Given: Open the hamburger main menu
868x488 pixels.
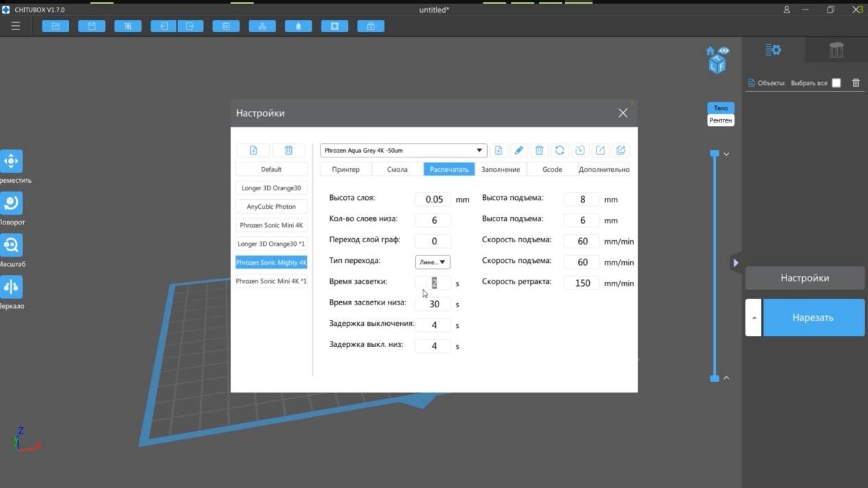Looking at the screenshot, I should (15, 26).
